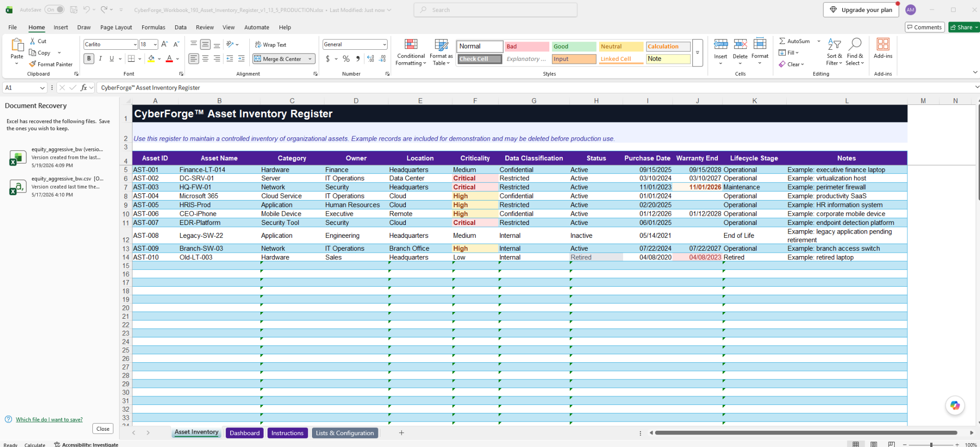
Task: Switch to Normal view in status bar
Action: tap(856, 444)
